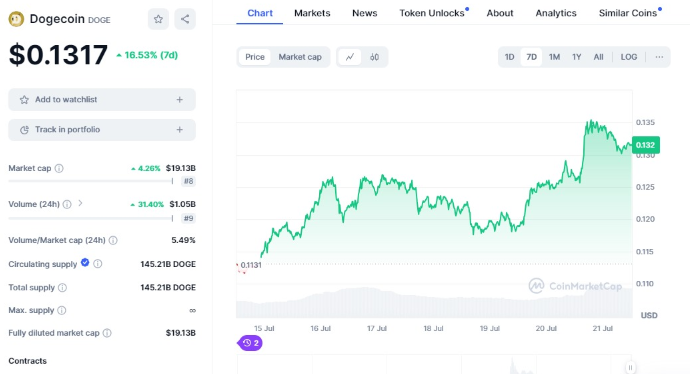Expand the Volume (24h) chevron
This screenshot has width=690, height=374.
pos(80,203)
